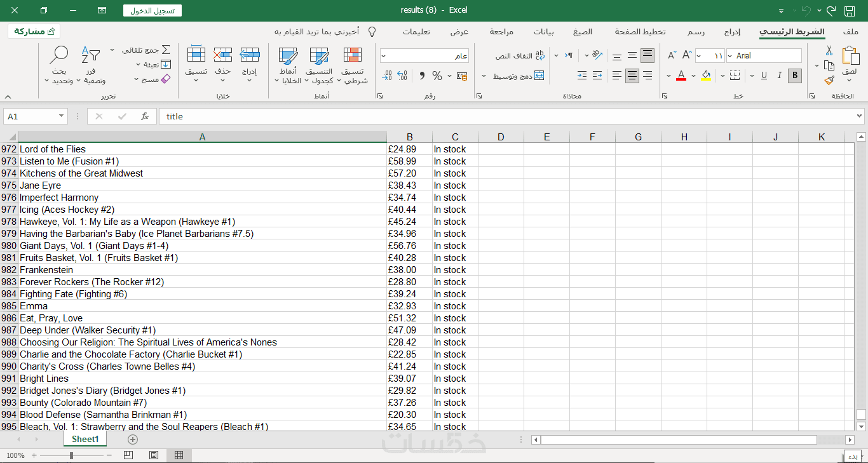Toggle Italic formatting (I)
Screen dimensions: 868x463
pyautogui.click(x=779, y=76)
